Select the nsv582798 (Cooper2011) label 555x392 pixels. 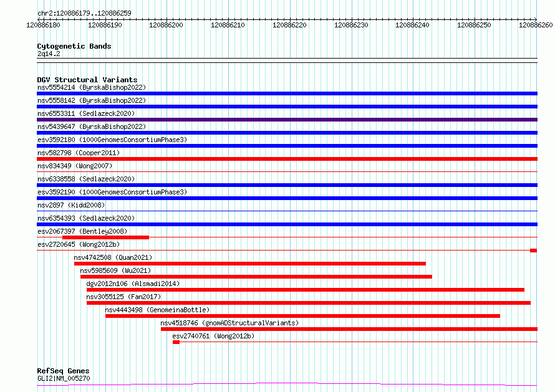[x=79, y=153]
